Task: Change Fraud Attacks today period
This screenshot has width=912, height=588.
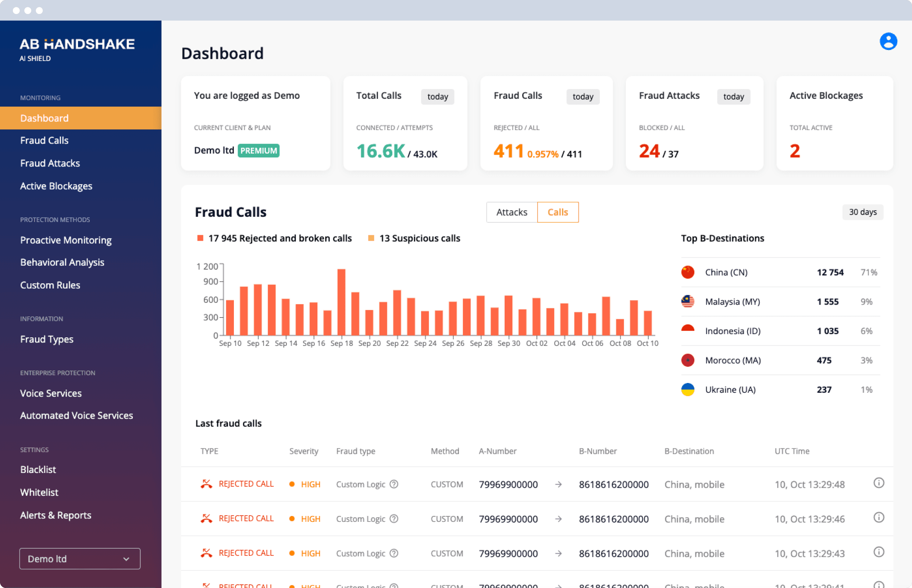Action: (x=733, y=97)
